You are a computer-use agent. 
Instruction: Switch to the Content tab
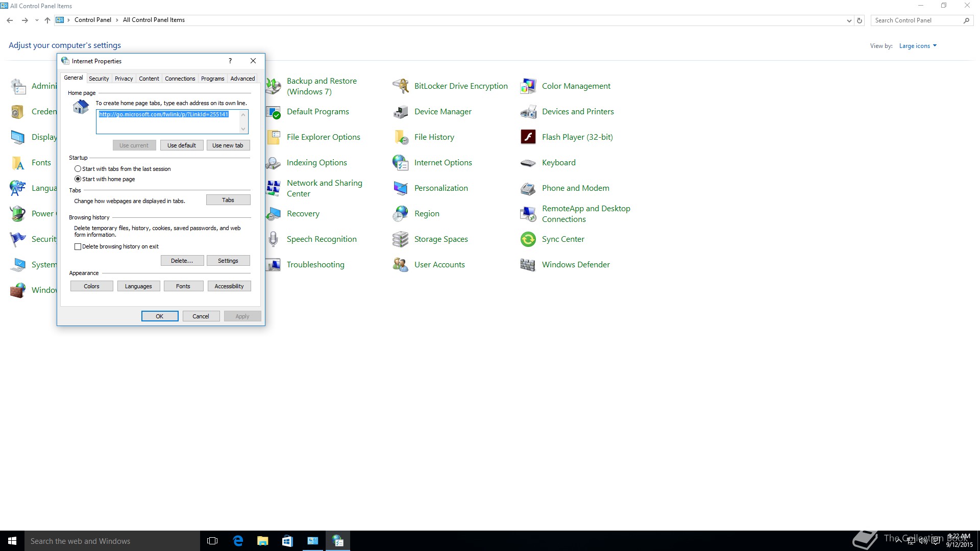point(149,79)
